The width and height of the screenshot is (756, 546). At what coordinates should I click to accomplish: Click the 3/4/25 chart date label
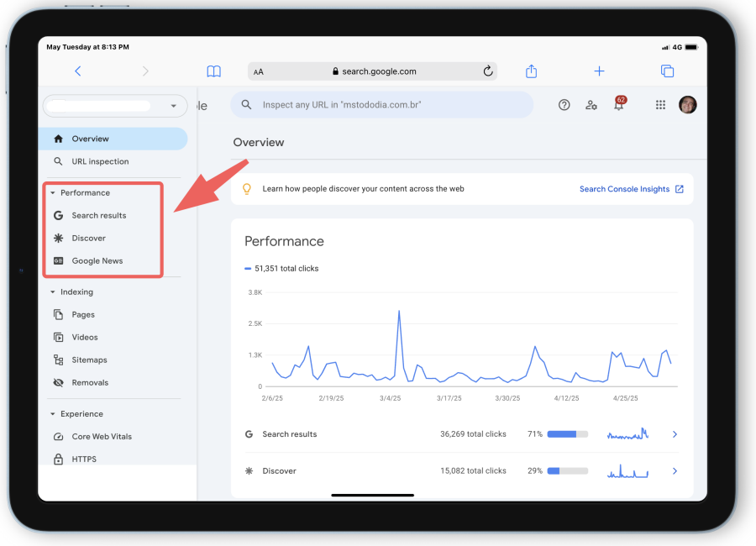(390, 398)
